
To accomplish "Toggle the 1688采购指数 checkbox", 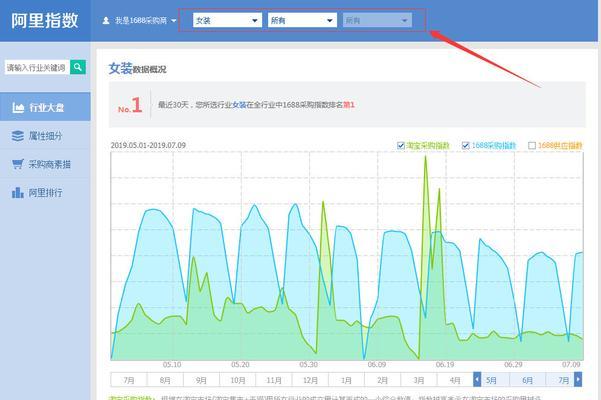I will 466,146.
